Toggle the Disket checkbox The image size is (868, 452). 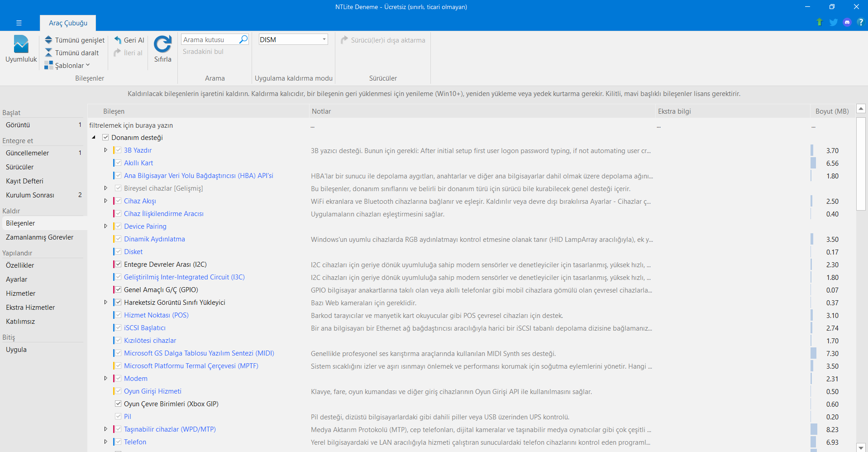[118, 251]
